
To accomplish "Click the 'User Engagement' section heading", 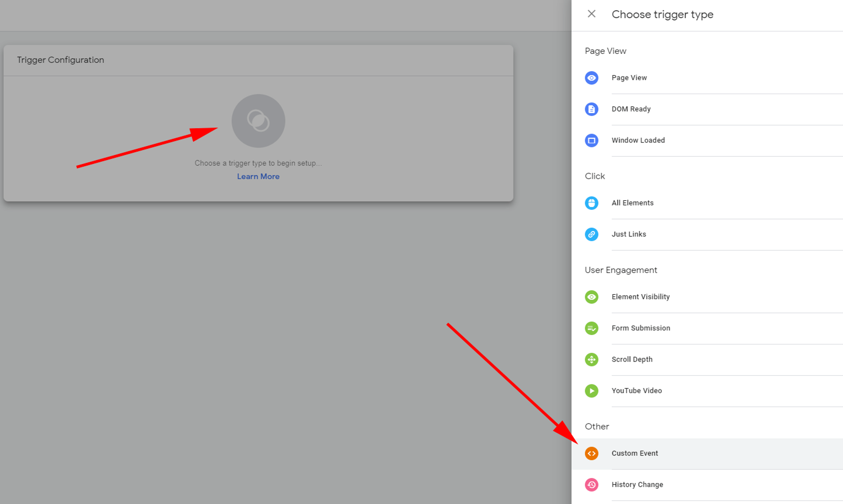I will [x=621, y=270].
